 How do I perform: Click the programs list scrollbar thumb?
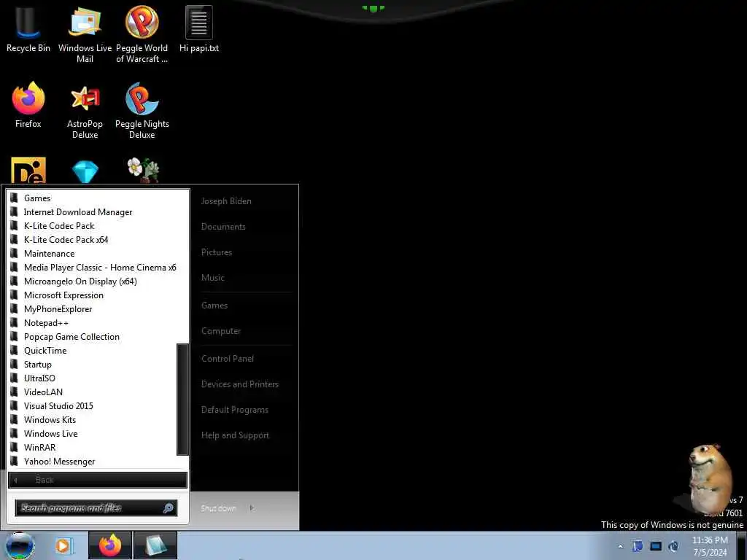pos(182,399)
